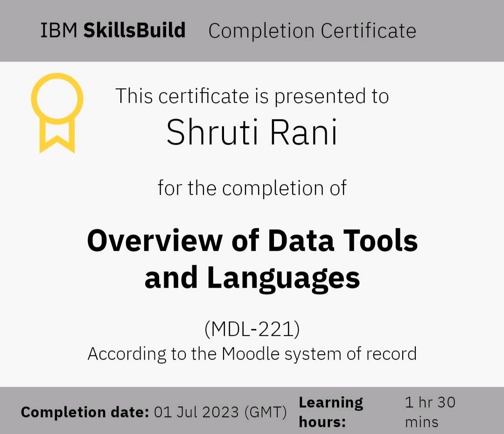Click the '1 hr 30 mins' value

pos(430,412)
